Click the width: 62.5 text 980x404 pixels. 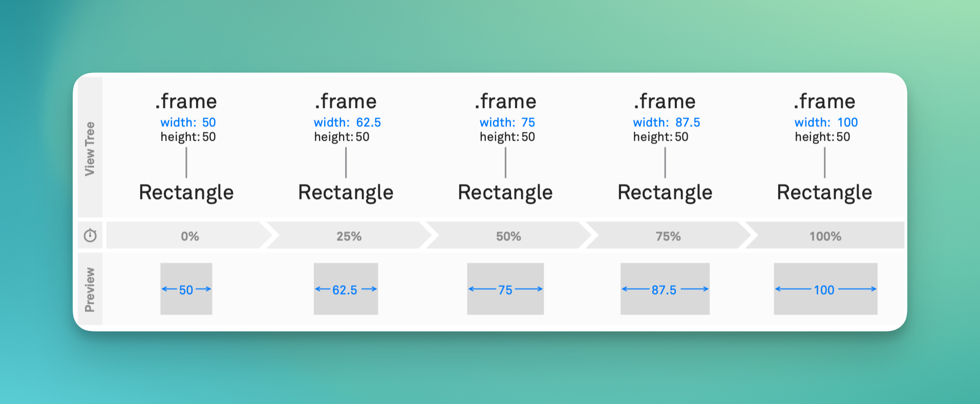click(347, 122)
